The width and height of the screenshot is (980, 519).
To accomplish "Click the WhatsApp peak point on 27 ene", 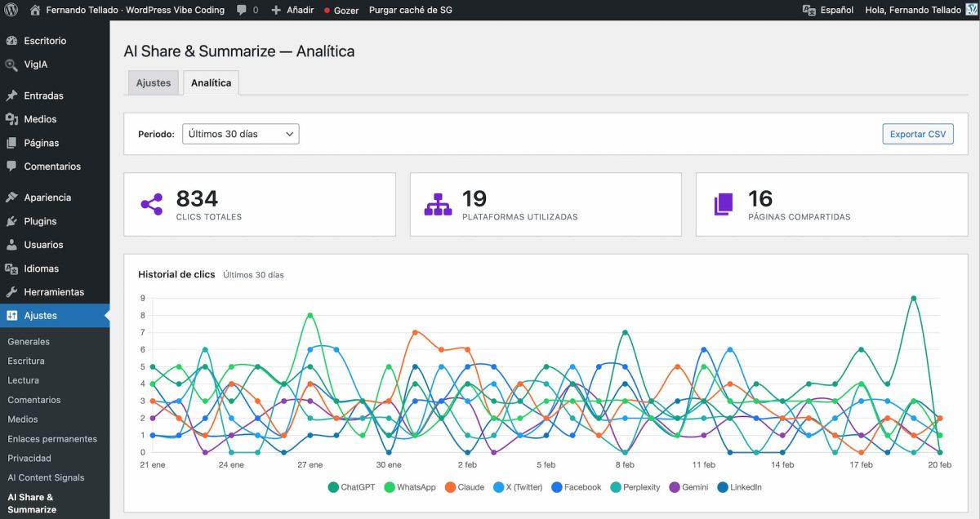I will [310, 315].
